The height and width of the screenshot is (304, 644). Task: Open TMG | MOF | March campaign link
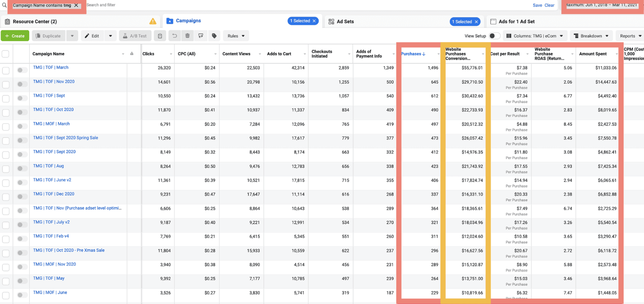pyautogui.click(x=52, y=124)
